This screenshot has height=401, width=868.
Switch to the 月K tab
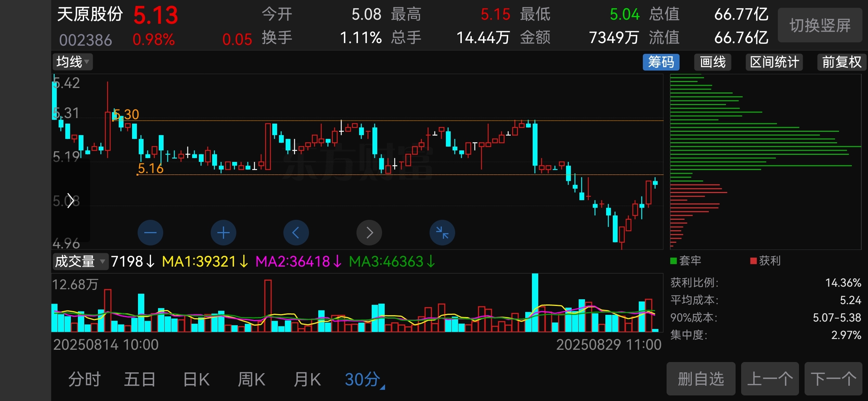pyautogui.click(x=307, y=379)
